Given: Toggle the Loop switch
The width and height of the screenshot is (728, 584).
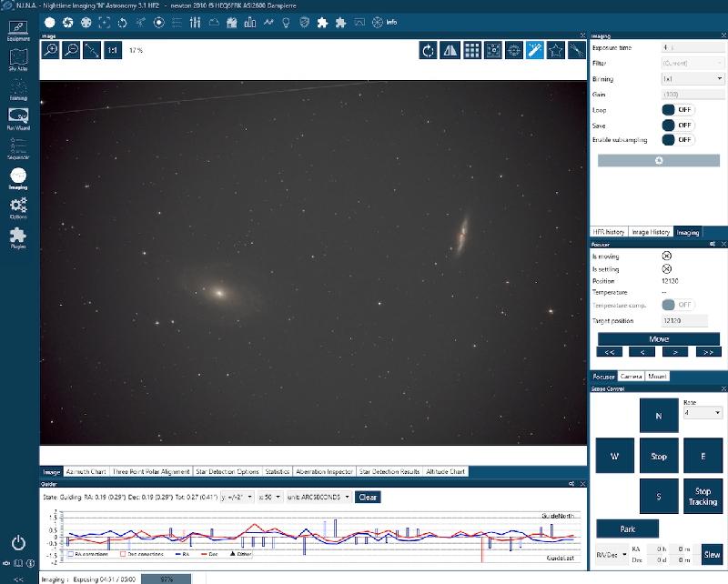Looking at the screenshot, I should [678, 109].
